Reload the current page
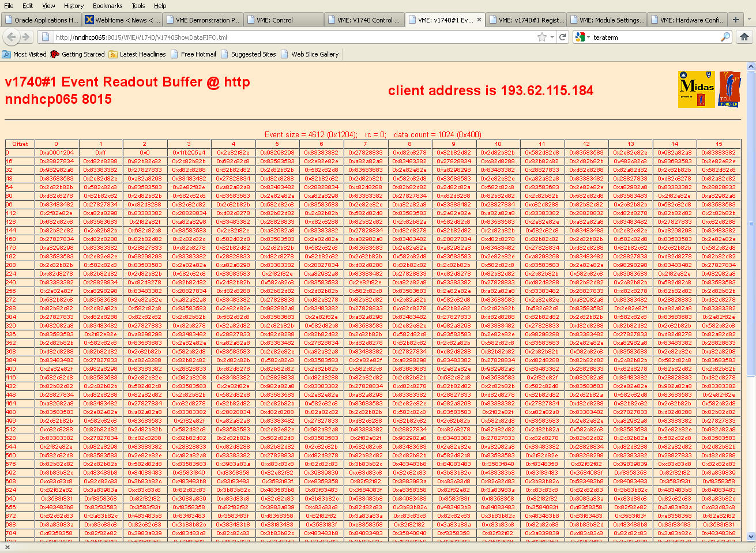Image resolution: width=756 pixels, height=553 pixels. [x=563, y=37]
